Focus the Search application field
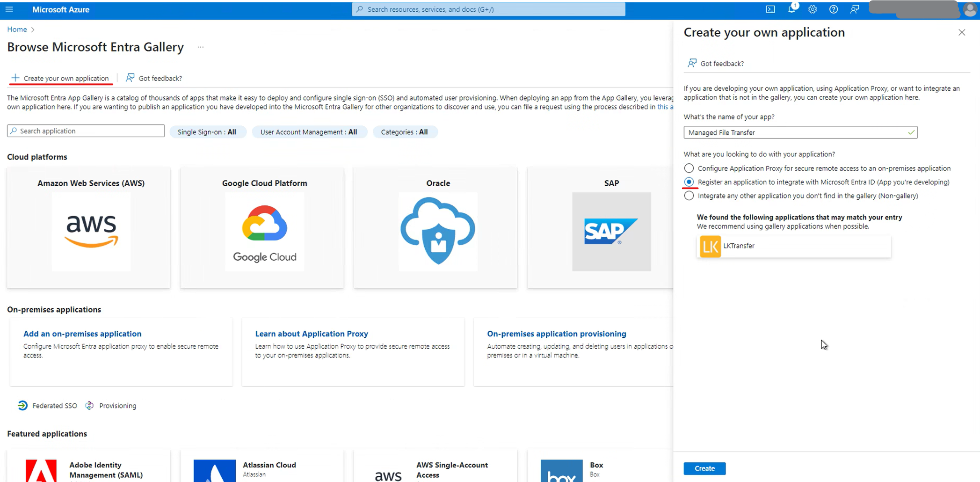 click(86, 131)
